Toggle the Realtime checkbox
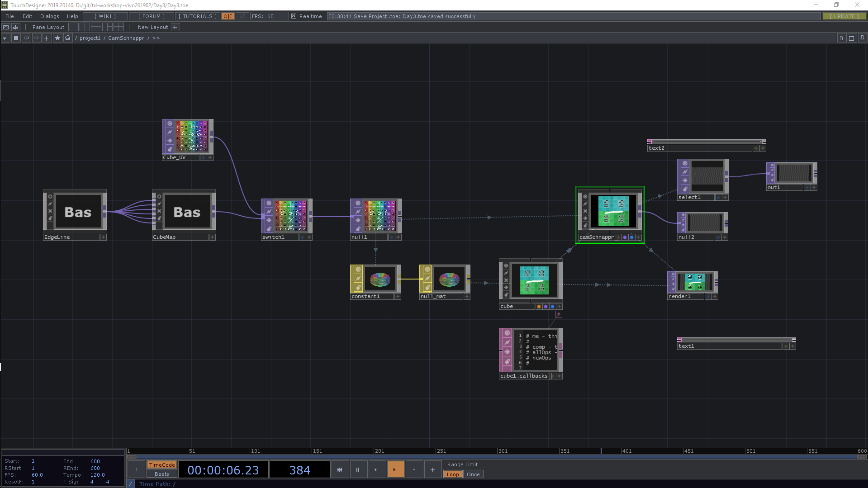Screen dimensions: 868x488 tap(294, 16)
